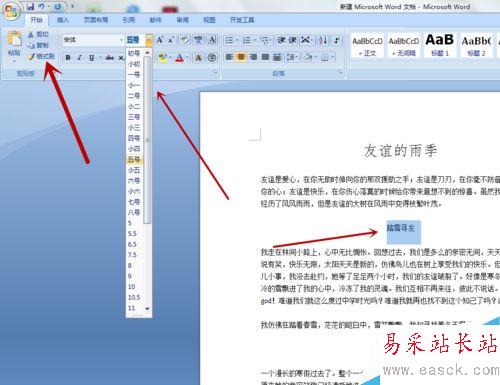Clear formatting with the eraser icon

(x=184, y=40)
